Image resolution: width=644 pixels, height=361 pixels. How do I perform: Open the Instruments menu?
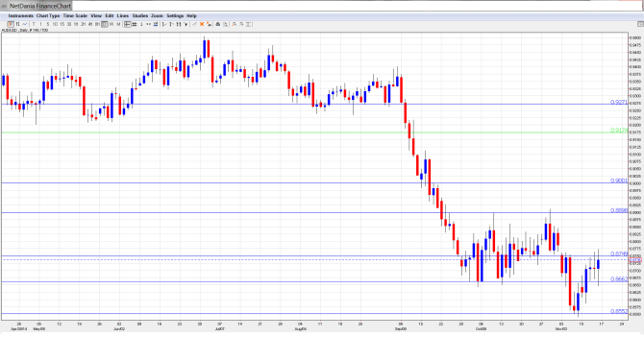pos(20,15)
